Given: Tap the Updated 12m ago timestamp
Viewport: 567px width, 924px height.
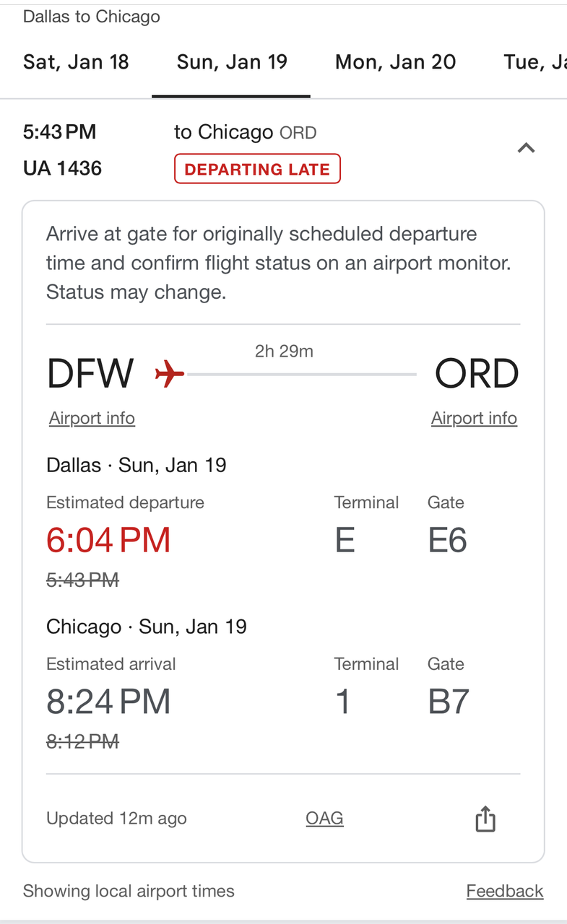Looking at the screenshot, I should pyautogui.click(x=116, y=819).
